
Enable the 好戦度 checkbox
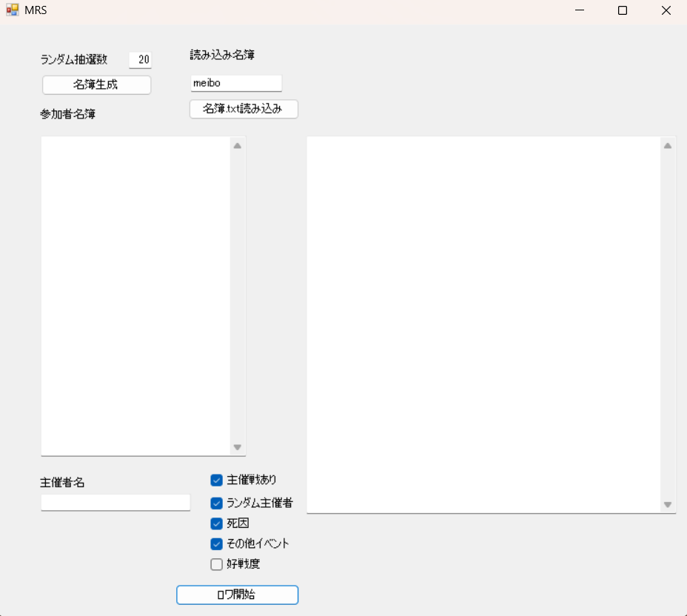pyautogui.click(x=217, y=564)
